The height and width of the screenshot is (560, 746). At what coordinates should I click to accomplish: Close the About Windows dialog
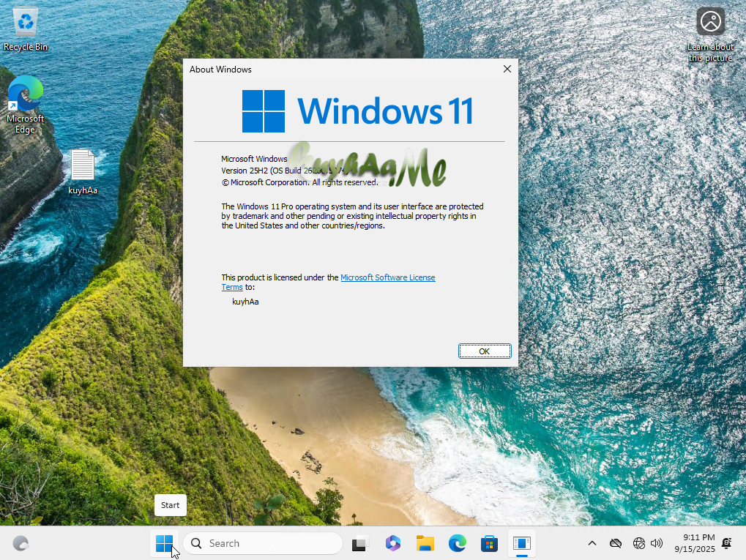[507, 69]
